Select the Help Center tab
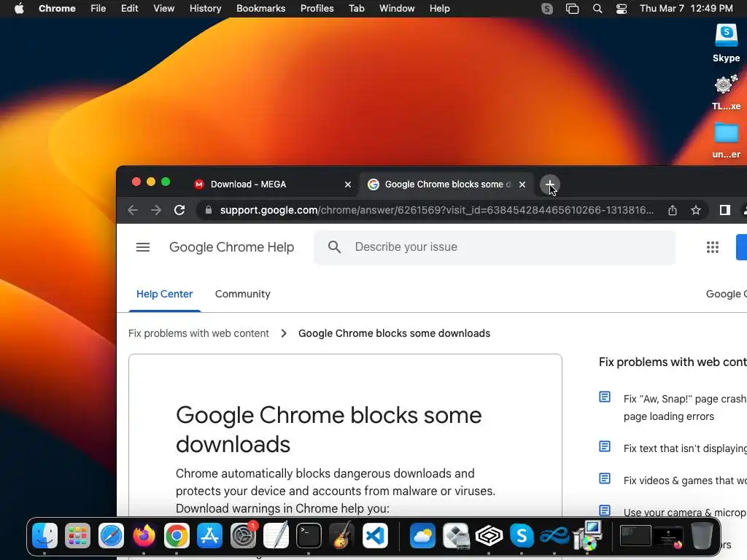Image resolution: width=747 pixels, height=560 pixels. tap(164, 294)
